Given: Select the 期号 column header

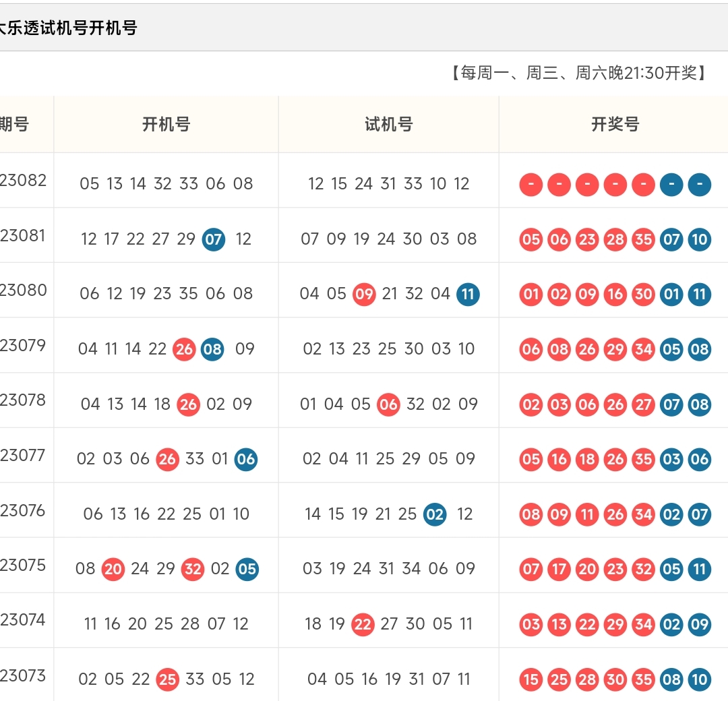Looking at the screenshot, I should [14, 125].
